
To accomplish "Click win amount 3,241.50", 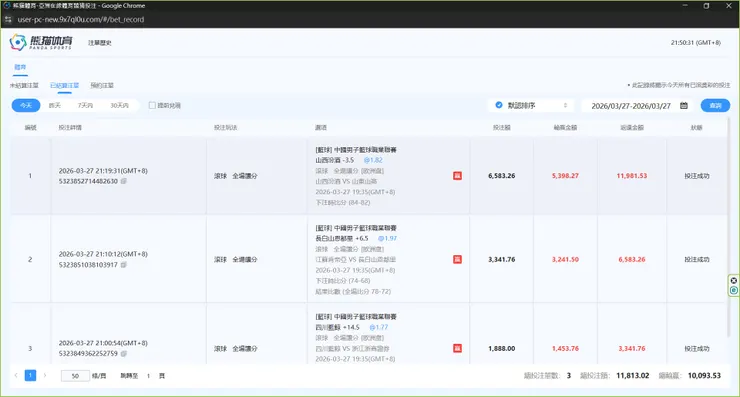I will (565, 259).
